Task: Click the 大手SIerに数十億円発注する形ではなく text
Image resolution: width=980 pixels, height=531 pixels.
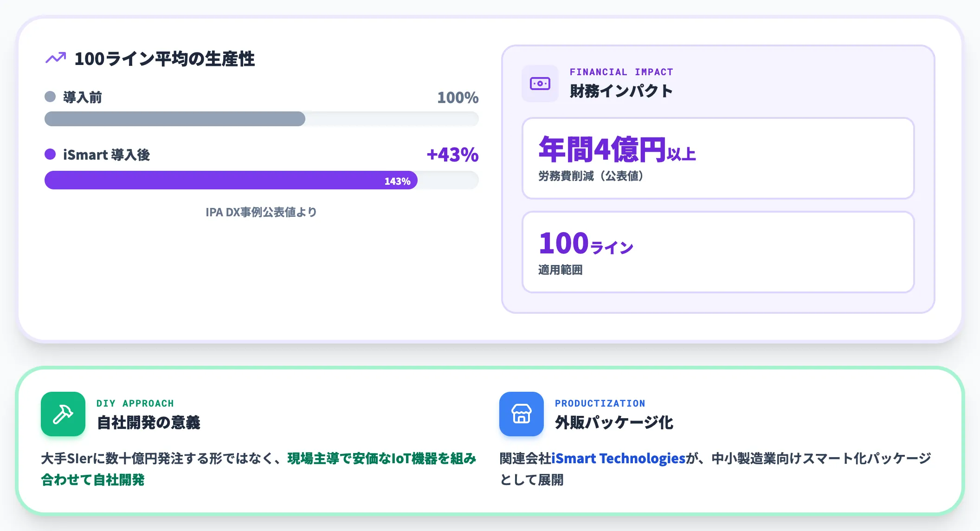Action: [x=157, y=459]
